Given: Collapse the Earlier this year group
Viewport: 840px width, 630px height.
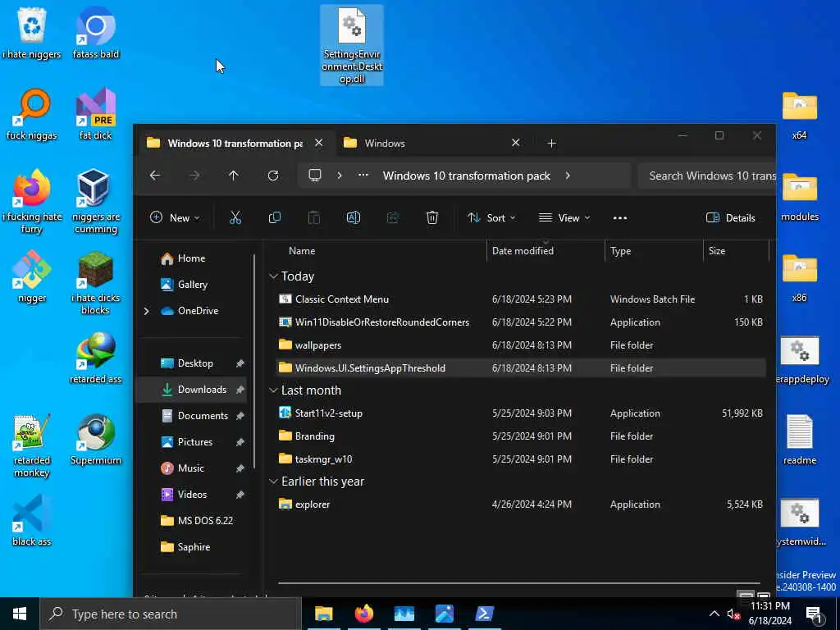Looking at the screenshot, I should (x=273, y=482).
